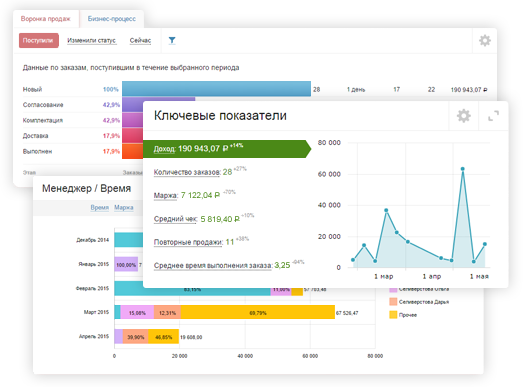
Task: Open the funnel filter icon
Action: point(172,40)
